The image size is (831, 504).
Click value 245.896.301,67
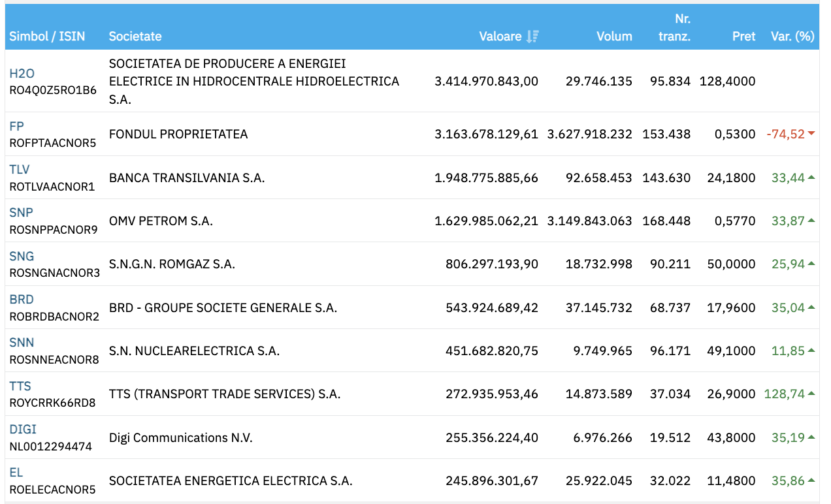[492, 480]
